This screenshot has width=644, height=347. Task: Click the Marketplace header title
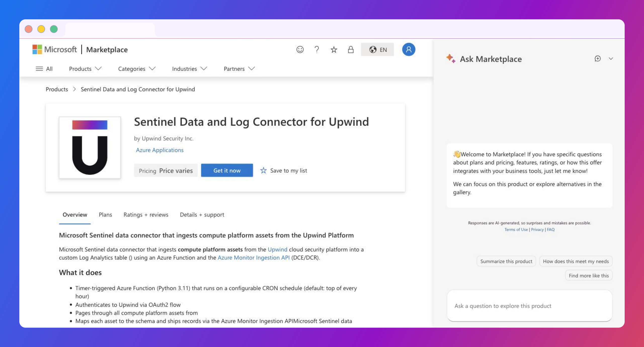[107, 50]
